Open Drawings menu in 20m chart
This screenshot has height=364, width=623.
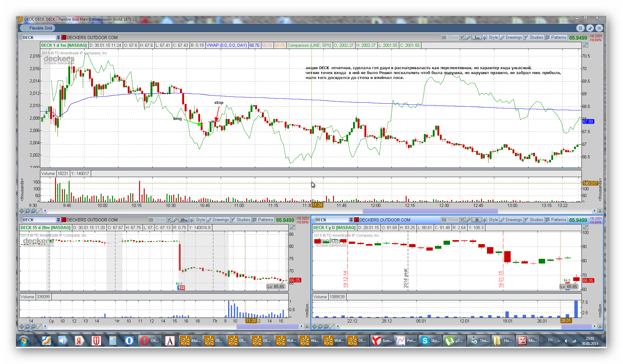218,220
